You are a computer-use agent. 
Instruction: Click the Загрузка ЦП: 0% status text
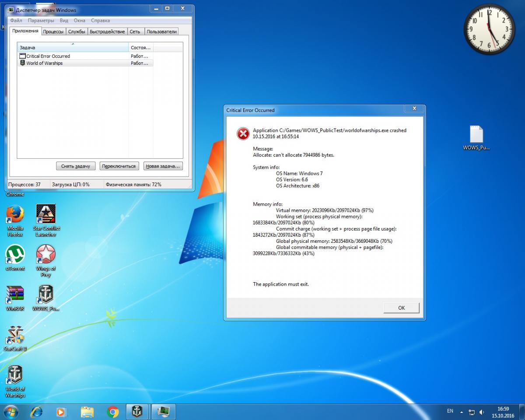pyautogui.click(x=70, y=185)
